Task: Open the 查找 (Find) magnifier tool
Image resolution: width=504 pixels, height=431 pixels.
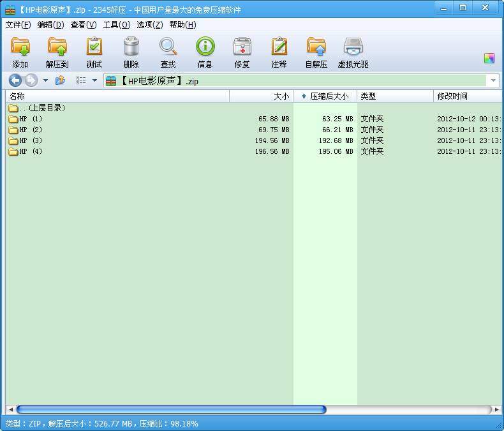Action: point(168,47)
